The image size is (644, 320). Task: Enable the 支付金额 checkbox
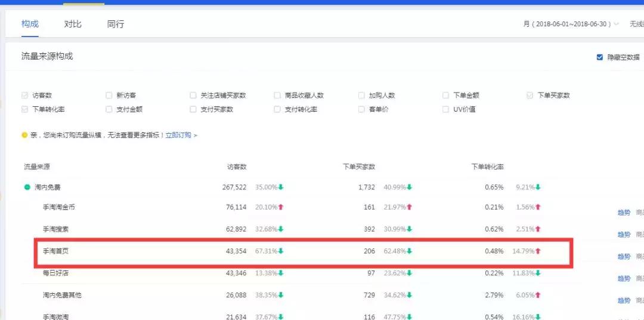coord(109,109)
